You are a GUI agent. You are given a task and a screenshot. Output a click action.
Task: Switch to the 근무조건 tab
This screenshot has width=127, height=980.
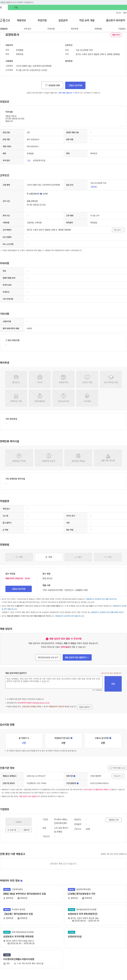pos(27,29)
